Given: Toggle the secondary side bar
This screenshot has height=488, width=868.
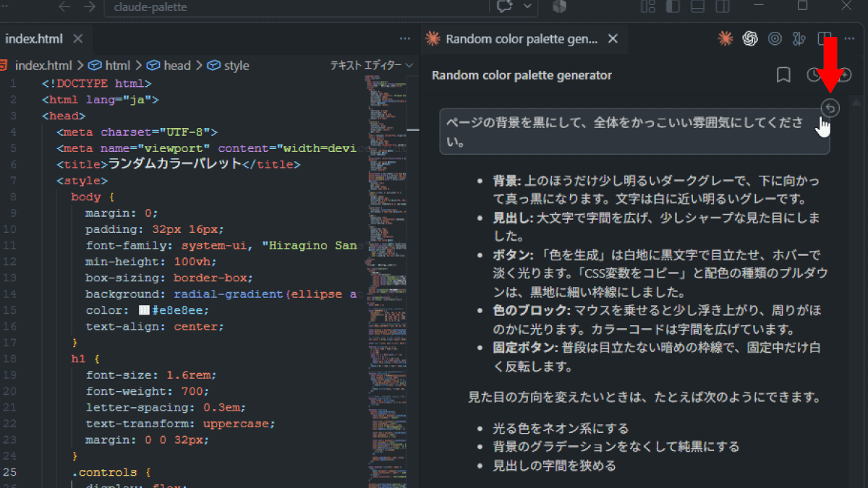Looking at the screenshot, I should pos(722,7).
